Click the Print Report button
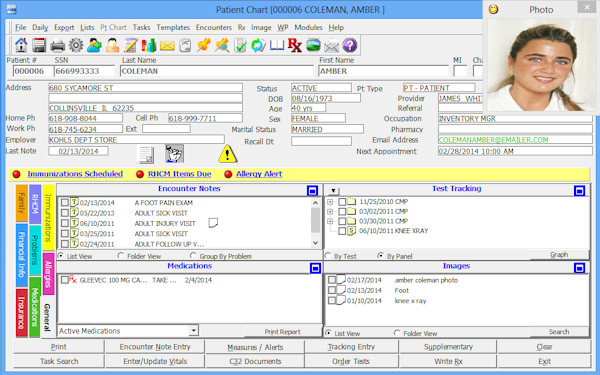Viewport: 600px width, 375px height. click(282, 332)
